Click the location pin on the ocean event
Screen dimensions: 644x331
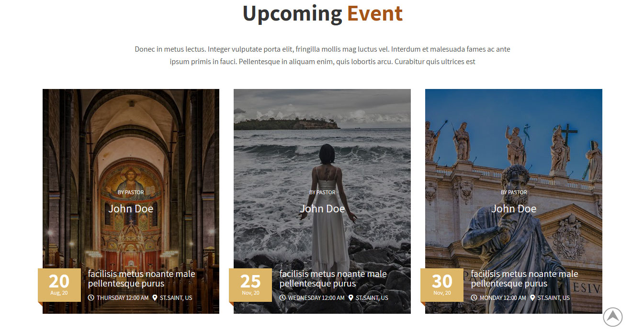351,298
